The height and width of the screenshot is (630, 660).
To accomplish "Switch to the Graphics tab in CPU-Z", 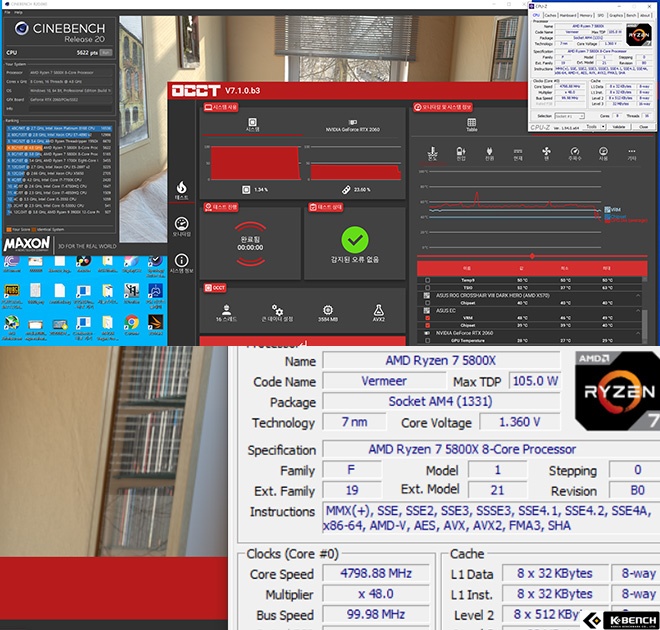I will [616, 15].
